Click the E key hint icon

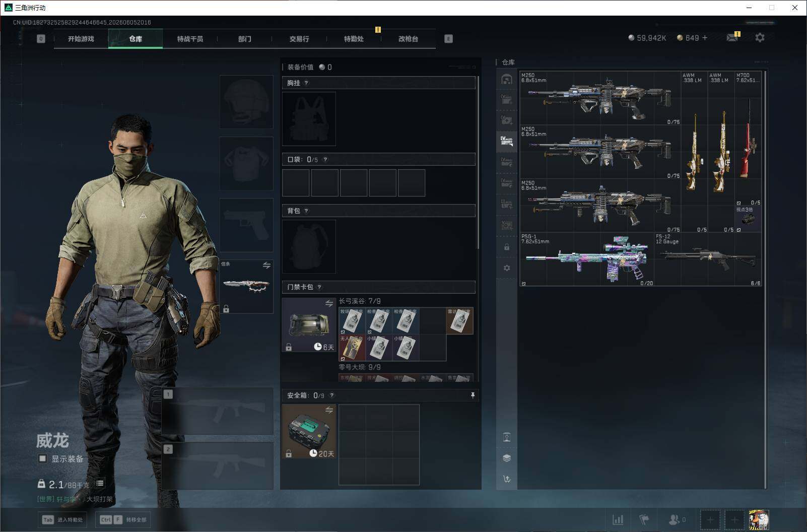(448, 39)
